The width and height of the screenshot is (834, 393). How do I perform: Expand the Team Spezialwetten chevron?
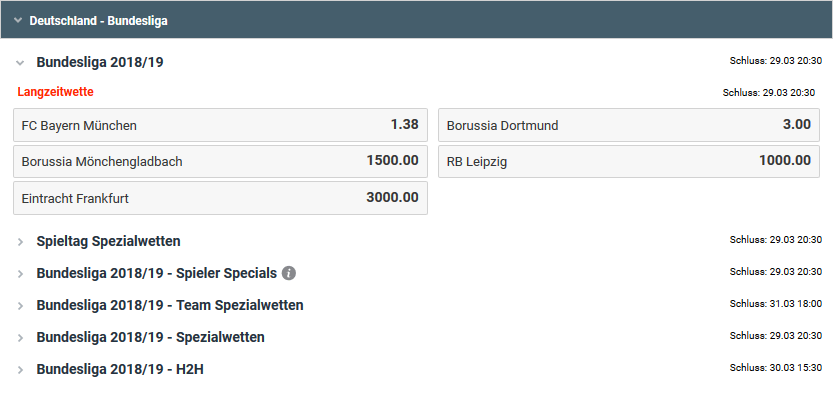[x=20, y=306]
